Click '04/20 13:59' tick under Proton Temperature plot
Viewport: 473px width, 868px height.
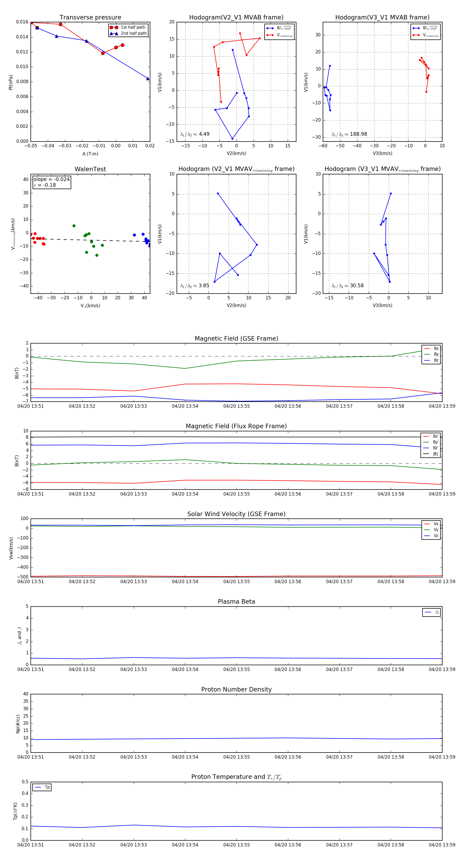442,845
